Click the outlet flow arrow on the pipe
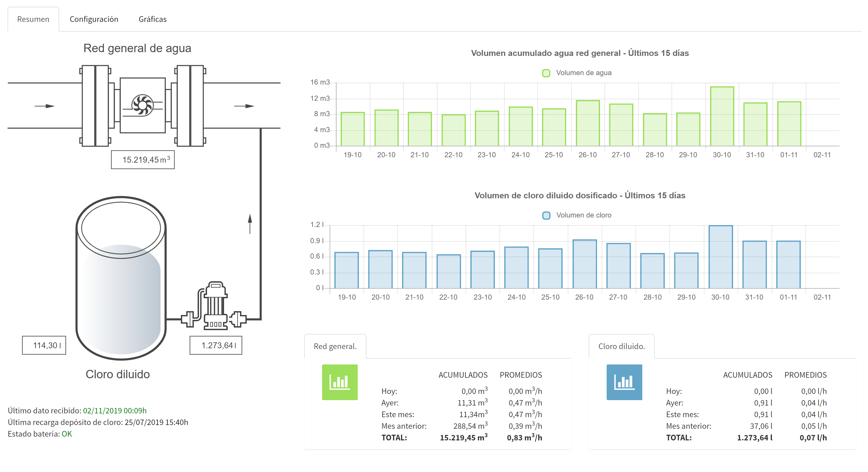 (x=244, y=106)
